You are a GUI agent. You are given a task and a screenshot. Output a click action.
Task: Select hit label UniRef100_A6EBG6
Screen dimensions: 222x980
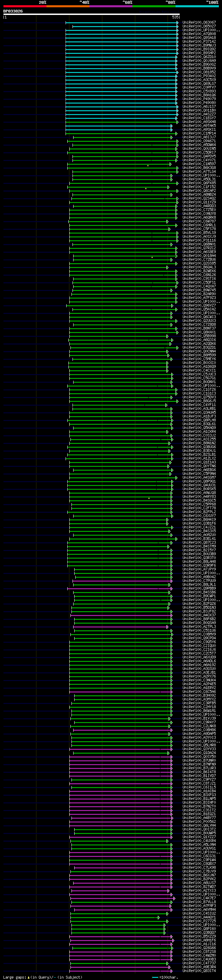coord(199,470)
